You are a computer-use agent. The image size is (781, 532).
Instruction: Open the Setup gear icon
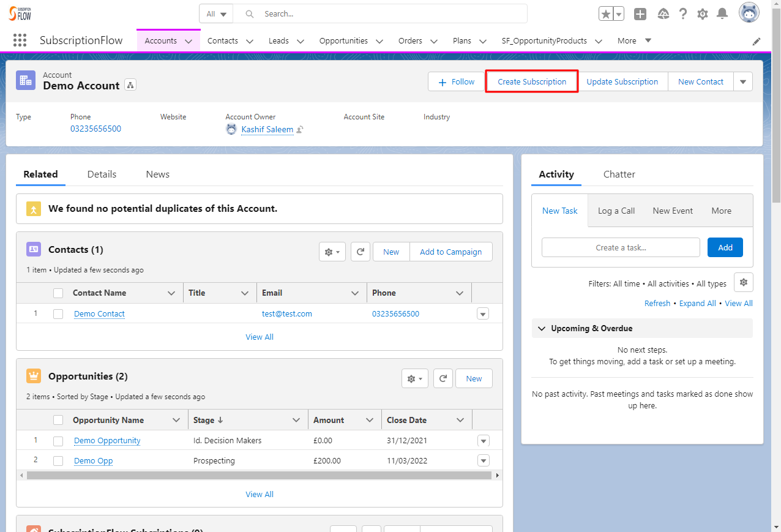pyautogui.click(x=702, y=13)
